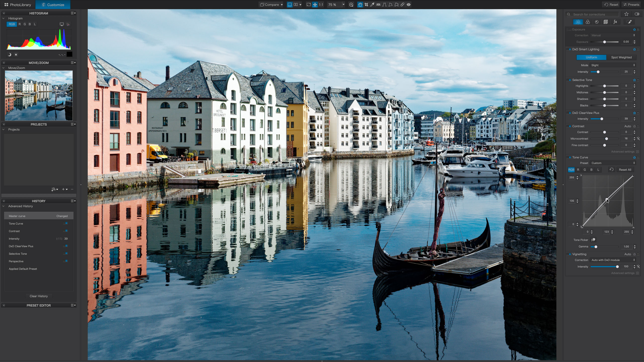The height and width of the screenshot is (362, 644).
Task: Click Microcontrast magic wand icon
Action: pyautogui.click(x=638, y=139)
